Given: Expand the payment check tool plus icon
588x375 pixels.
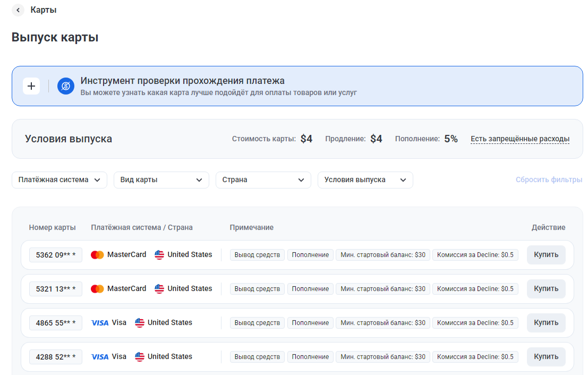Looking at the screenshot, I should [x=31, y=86].
